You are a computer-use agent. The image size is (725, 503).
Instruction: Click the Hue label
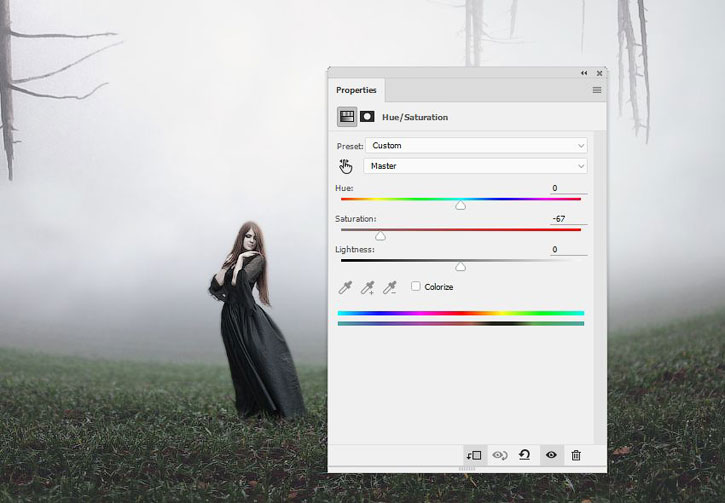pyautogui.click(x=344, y=188)
